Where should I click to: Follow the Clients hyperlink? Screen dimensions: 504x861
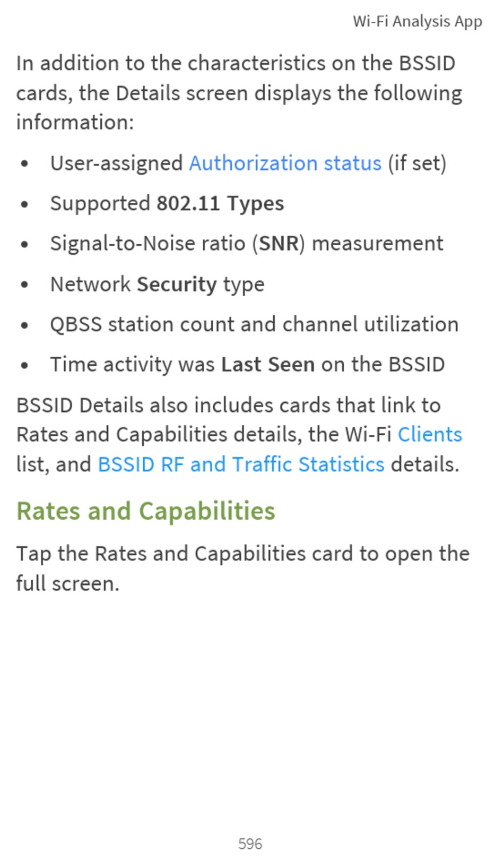(430, 435)
